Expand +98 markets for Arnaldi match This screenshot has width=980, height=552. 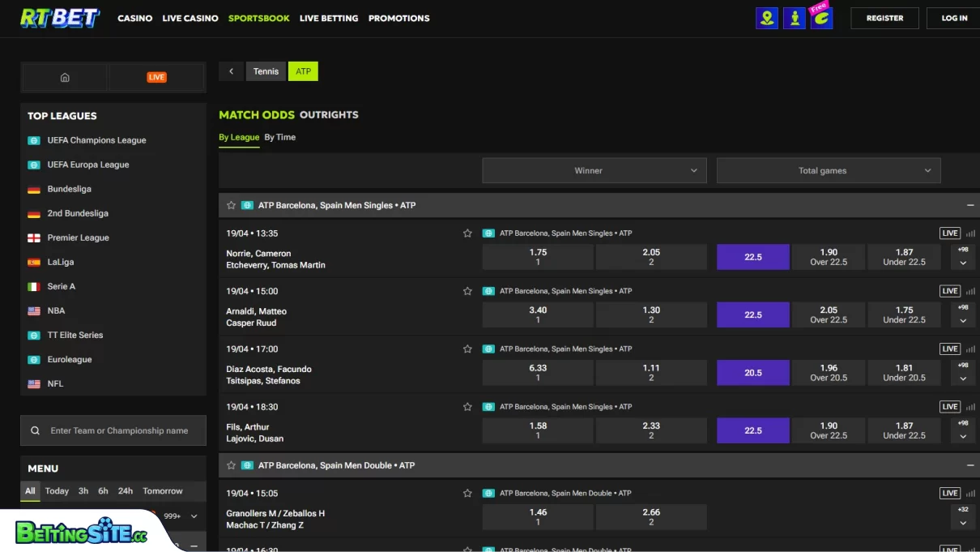[963, 315]
